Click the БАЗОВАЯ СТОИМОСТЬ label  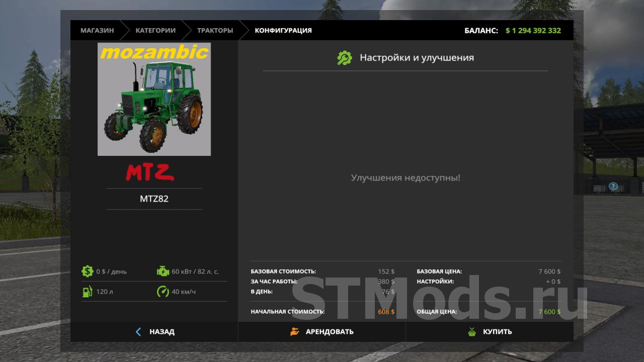[x=283, y=271]
